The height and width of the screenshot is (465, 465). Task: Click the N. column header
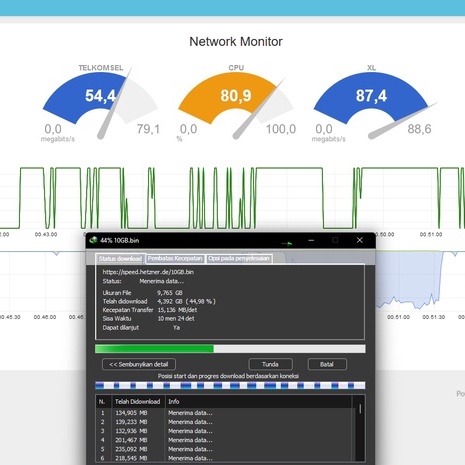tap(102, 402)
